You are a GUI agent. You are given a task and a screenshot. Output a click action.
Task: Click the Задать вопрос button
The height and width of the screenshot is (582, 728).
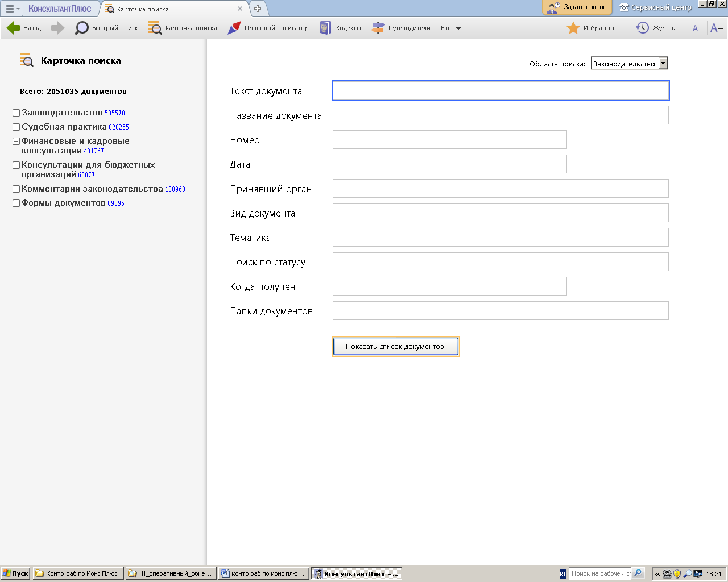(577, 7)
